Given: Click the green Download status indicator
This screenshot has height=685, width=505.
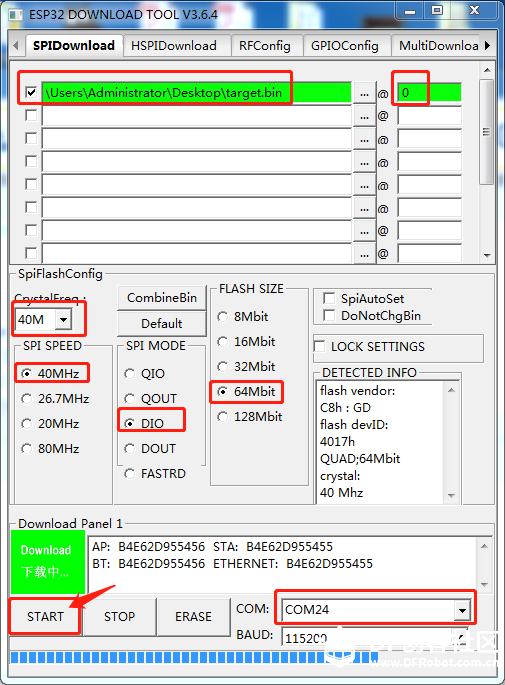Looking at the screenshot, I should pos(48,561).
